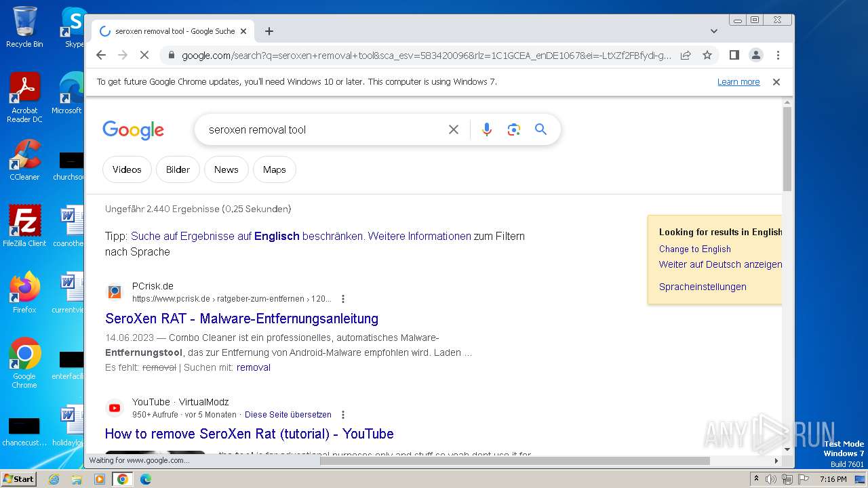The image size is (868, 488).
Task: Open CCleaner desktop icon
Action: 24,160
